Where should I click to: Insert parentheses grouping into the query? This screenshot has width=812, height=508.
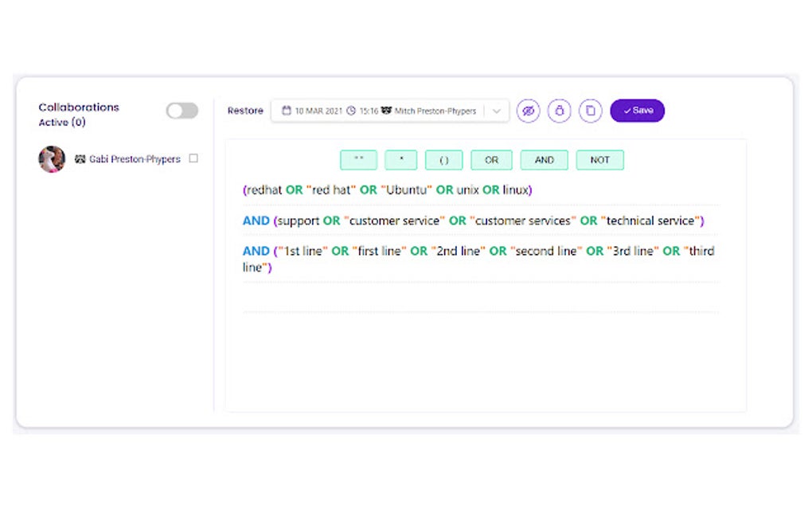444,160
